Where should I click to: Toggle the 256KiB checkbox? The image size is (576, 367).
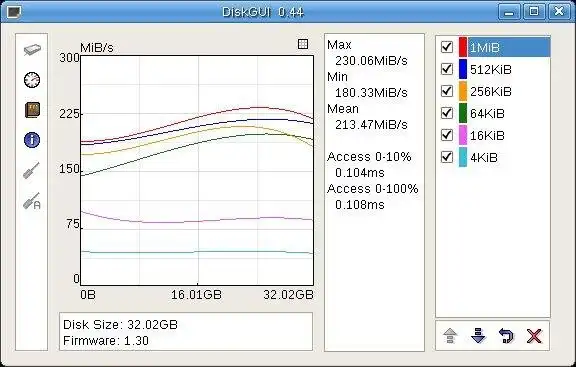(x=447, y=91)
